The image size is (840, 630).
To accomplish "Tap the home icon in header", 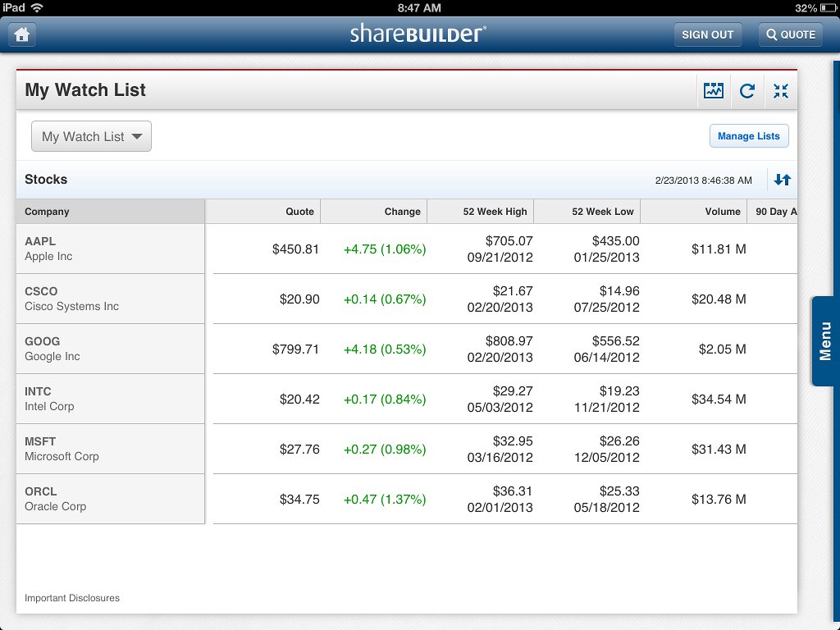I will click(x=22, y=34).
